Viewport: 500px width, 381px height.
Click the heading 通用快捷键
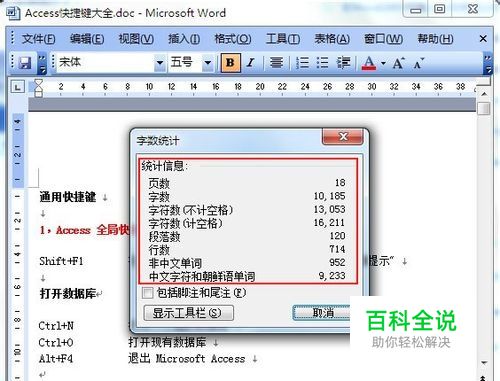(68, 197)
